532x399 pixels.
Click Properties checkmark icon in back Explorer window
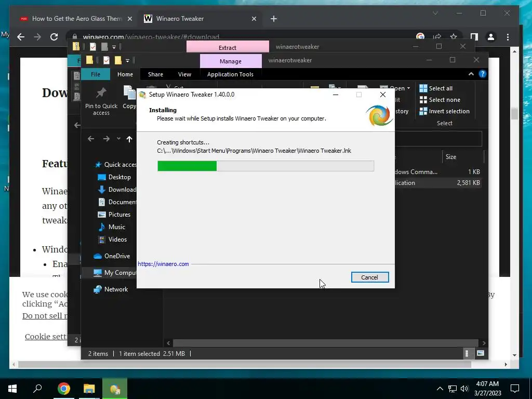click(x=93, y=46)
